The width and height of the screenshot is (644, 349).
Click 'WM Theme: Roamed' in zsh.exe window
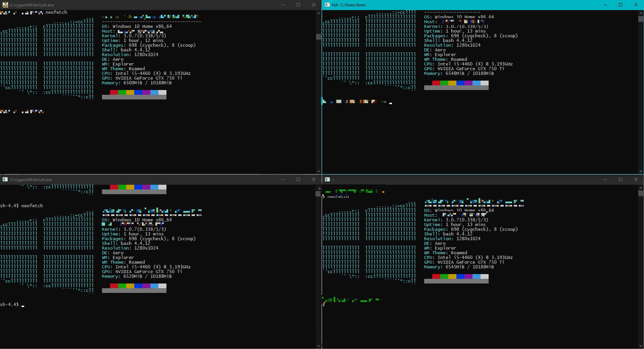coord(123,69)
